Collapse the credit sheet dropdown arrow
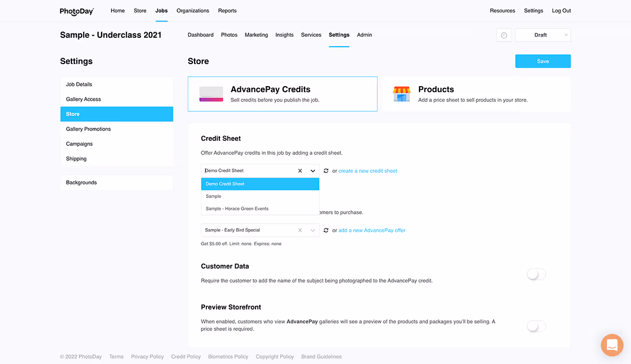The image size is (631, 364). [x=313, y=171]
